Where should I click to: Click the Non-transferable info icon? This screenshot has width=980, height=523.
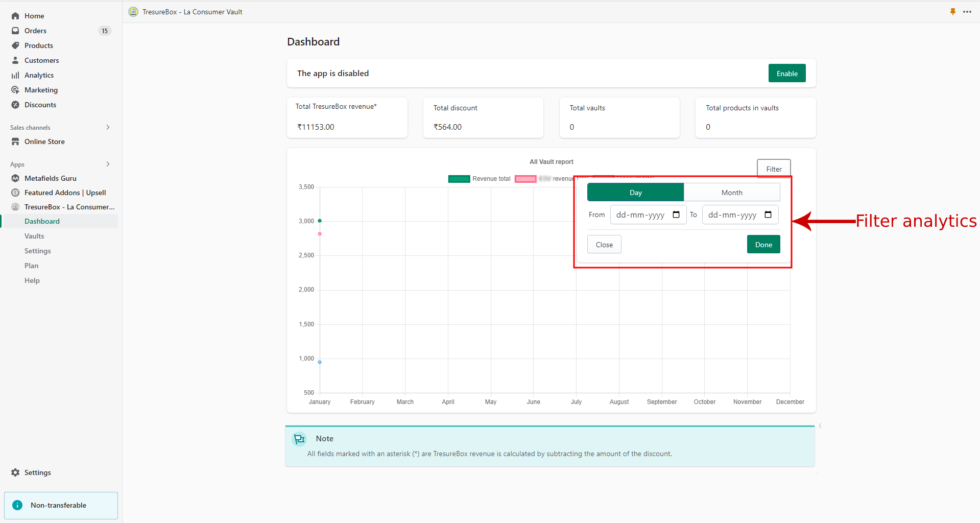click(x=17, y=505)
